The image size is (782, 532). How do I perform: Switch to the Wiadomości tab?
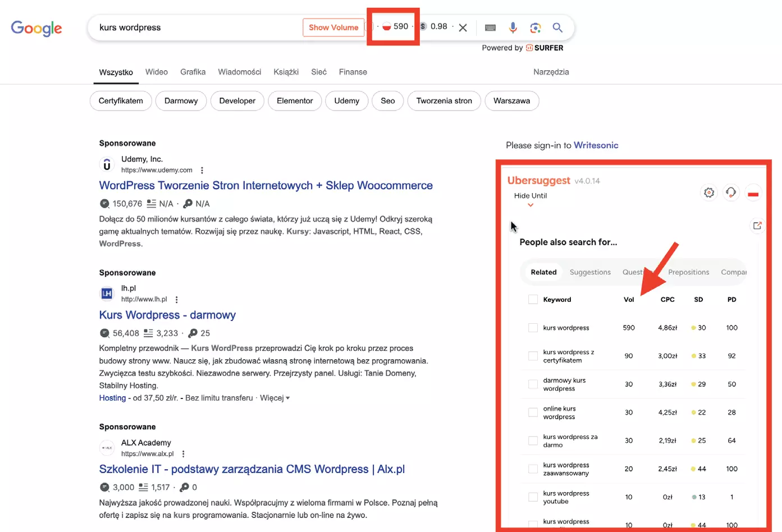point(240,72)
